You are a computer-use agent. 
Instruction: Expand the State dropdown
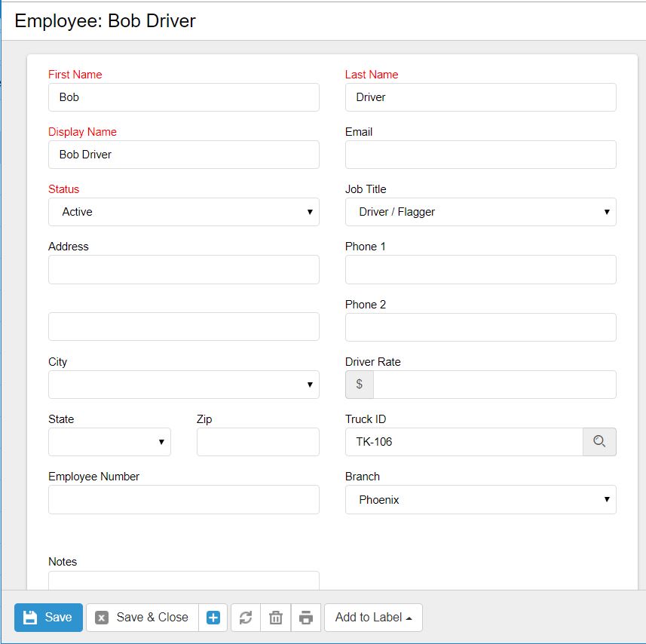[x=109, y=442]
